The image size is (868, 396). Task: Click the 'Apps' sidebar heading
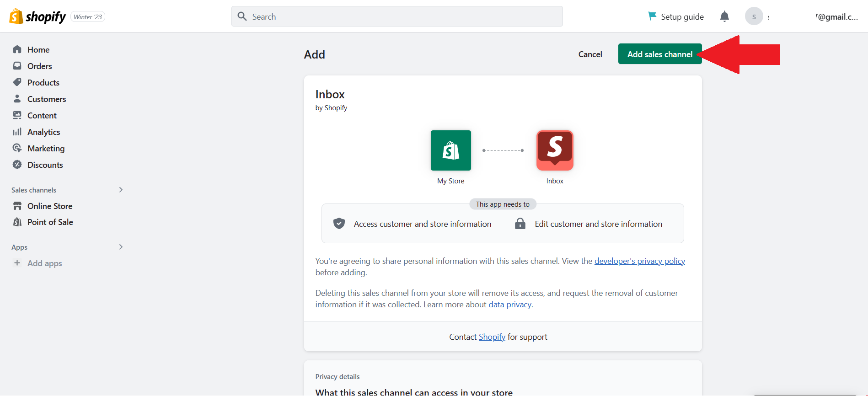(x=19, y=247)
